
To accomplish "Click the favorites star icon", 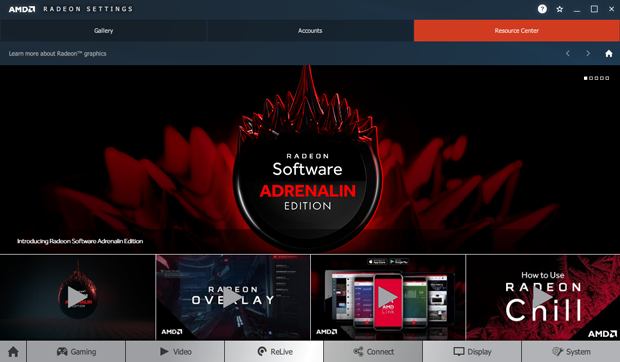I will [560, 9].
